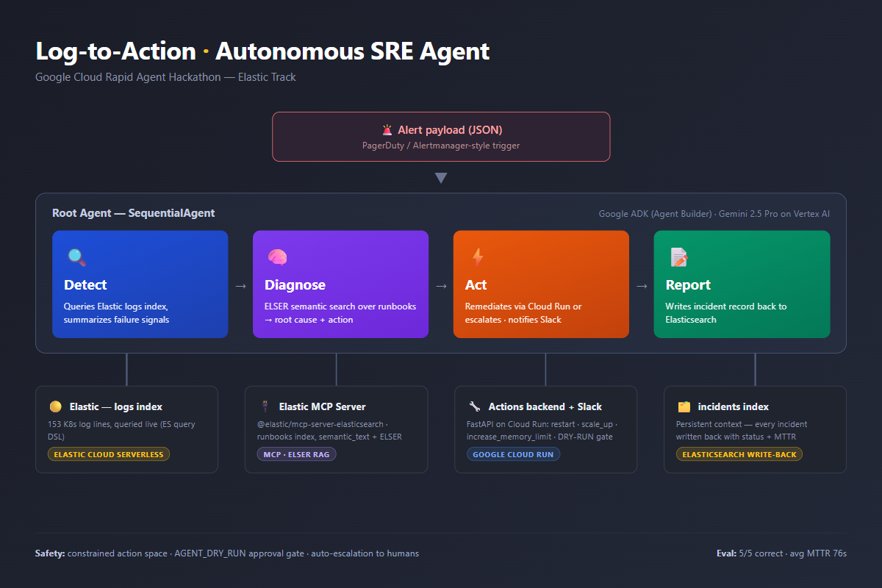This screenshot has width=882, height=588.
Task: Click 'Persistent context — every incident' text
Action: pos(742,424)
